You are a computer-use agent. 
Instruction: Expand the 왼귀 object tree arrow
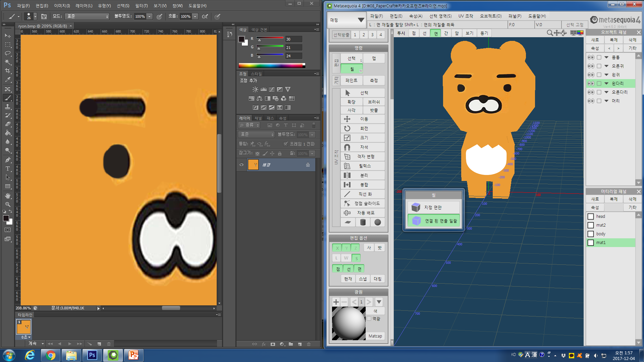coord(606,75)
